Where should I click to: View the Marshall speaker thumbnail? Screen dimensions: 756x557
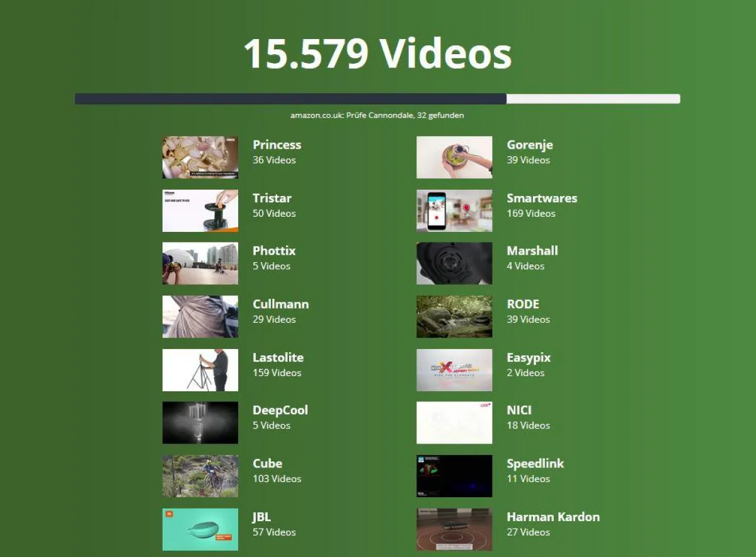pos(454,263)
